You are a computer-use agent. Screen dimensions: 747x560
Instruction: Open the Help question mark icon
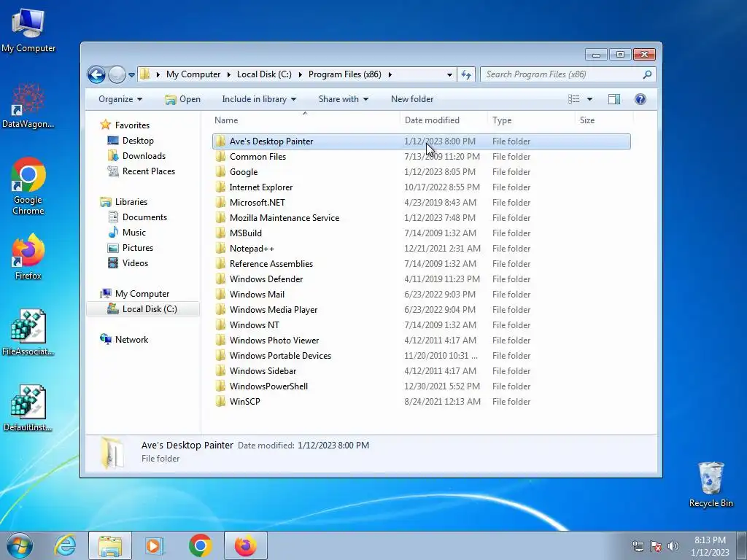coord(640,99)
